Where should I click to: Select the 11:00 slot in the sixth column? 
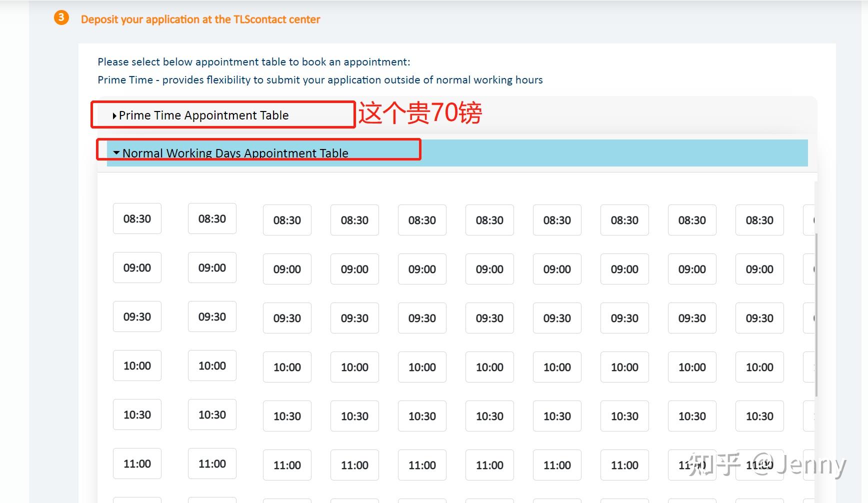tap(489, 465)
